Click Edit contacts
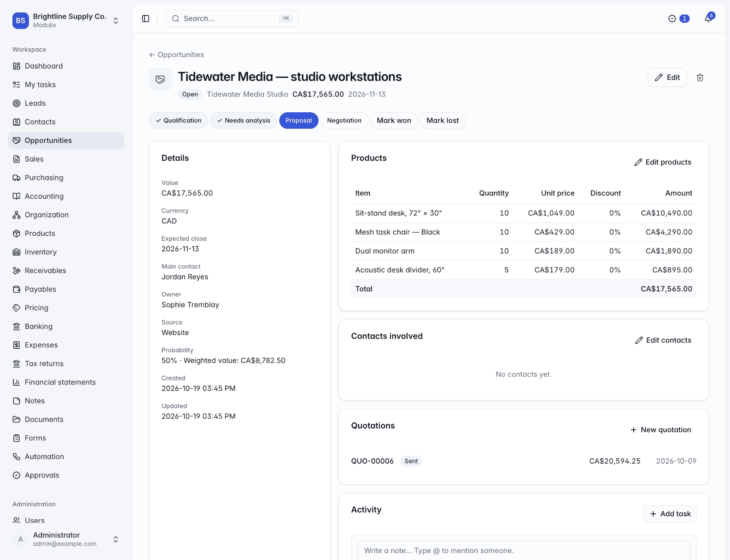The image size is (730, 560). pyautogui.click(x=663, y=340)
